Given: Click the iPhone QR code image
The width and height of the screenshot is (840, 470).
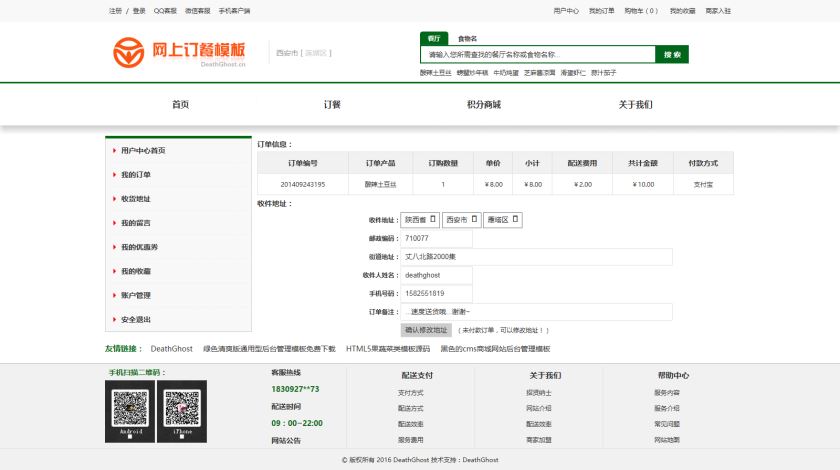Looking at the screenshot, I should point(182,411).
